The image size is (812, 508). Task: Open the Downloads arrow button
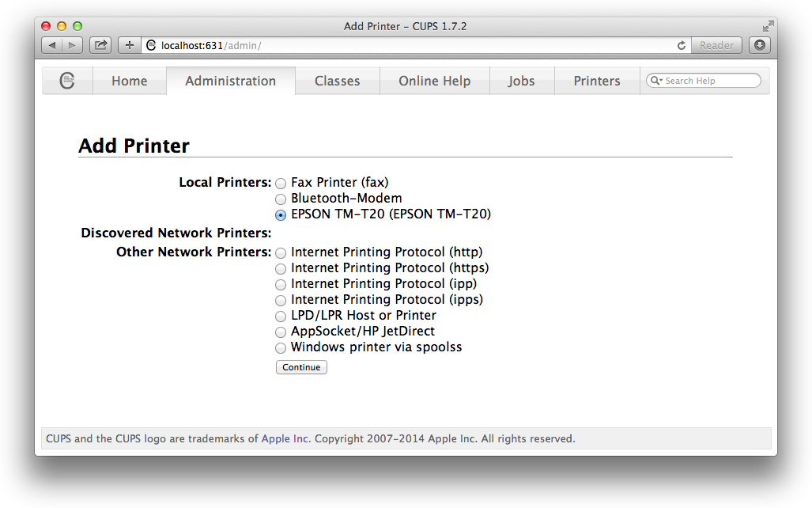(759, 45)
